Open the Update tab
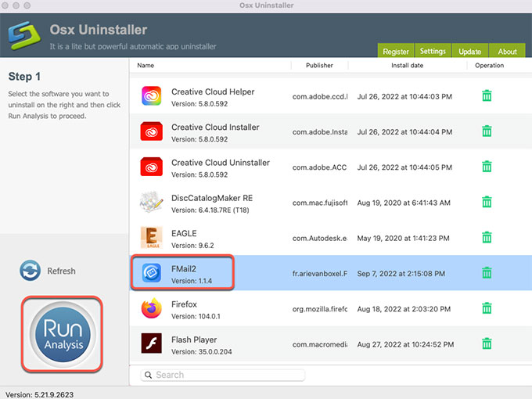532x399 pixels. click(470, 51)
